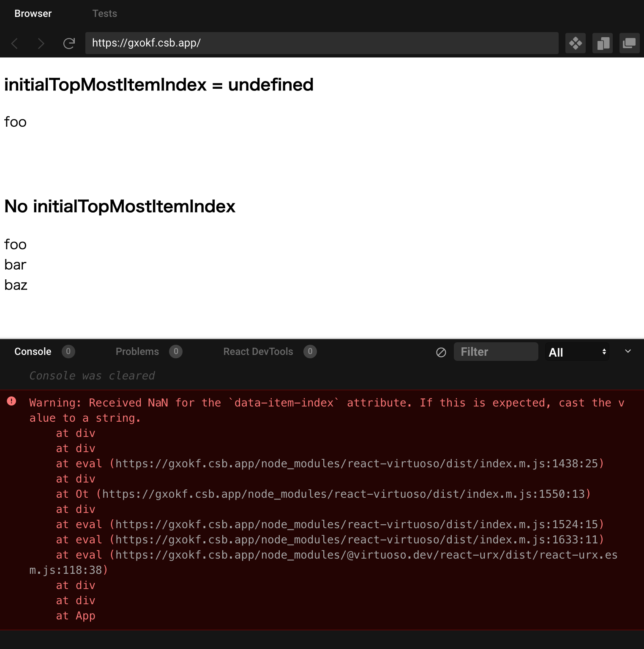The height and width of the screenshot is (649, 644).
Task: Click the Problems count badge showing 0
Action: click(x=176, y=351)
